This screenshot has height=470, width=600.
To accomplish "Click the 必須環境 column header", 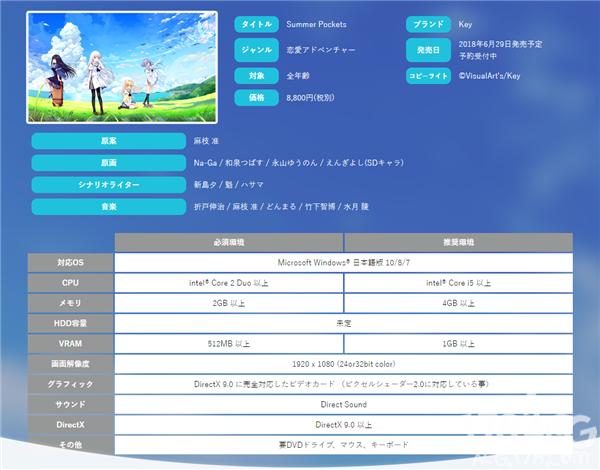I will tap(229, 242).
